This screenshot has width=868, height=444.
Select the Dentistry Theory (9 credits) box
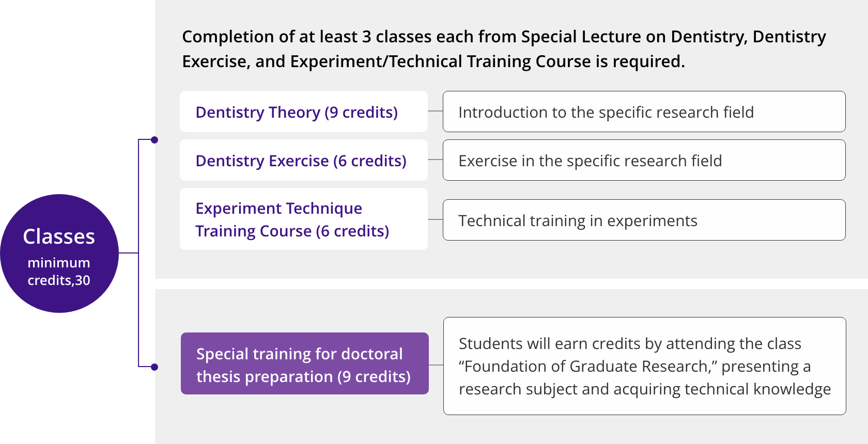(304, 112)
